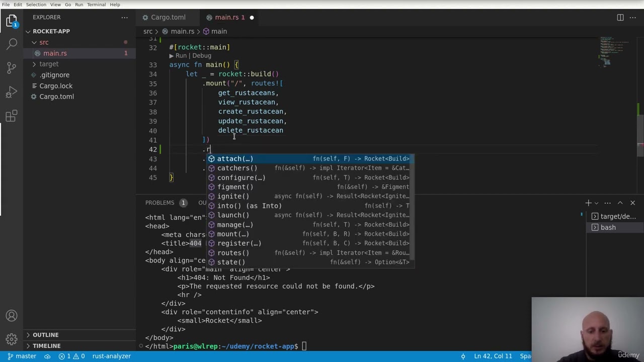The width and height of the screenshot is (644, 362).
Task: Open the Search view icon
Action: [x=12, y=44]
